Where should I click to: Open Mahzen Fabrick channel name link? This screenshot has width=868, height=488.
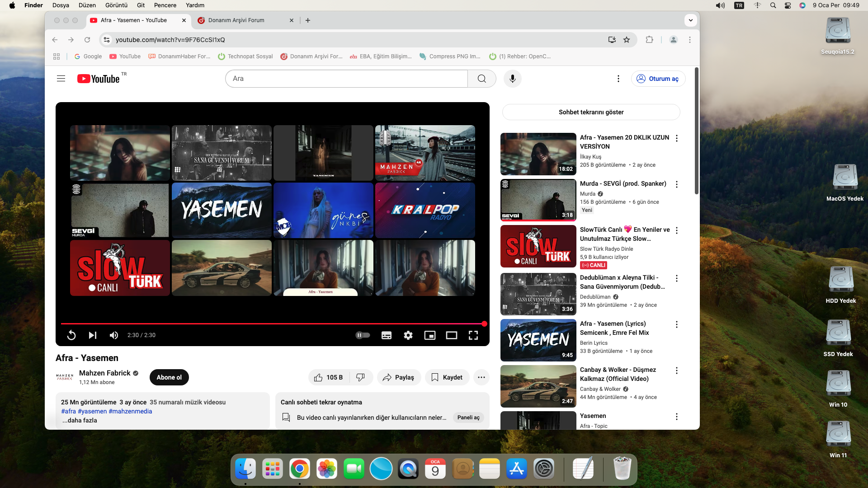click(105, 373)
